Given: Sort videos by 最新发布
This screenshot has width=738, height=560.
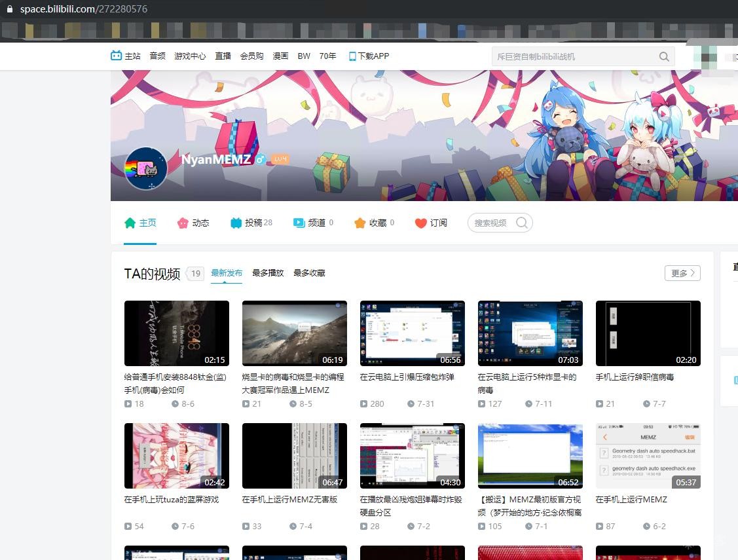Looking at the screenshot, I should [x=227, y=273].
